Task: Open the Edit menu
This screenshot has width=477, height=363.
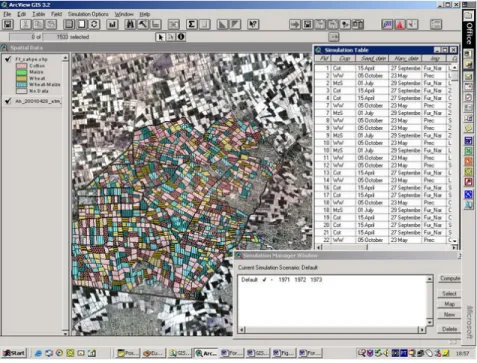Action: (22, 14)
